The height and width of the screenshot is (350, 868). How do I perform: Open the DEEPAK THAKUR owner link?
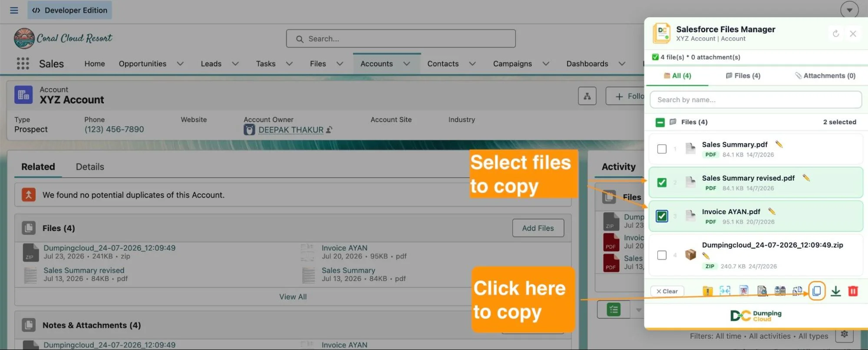pos(291,129)
